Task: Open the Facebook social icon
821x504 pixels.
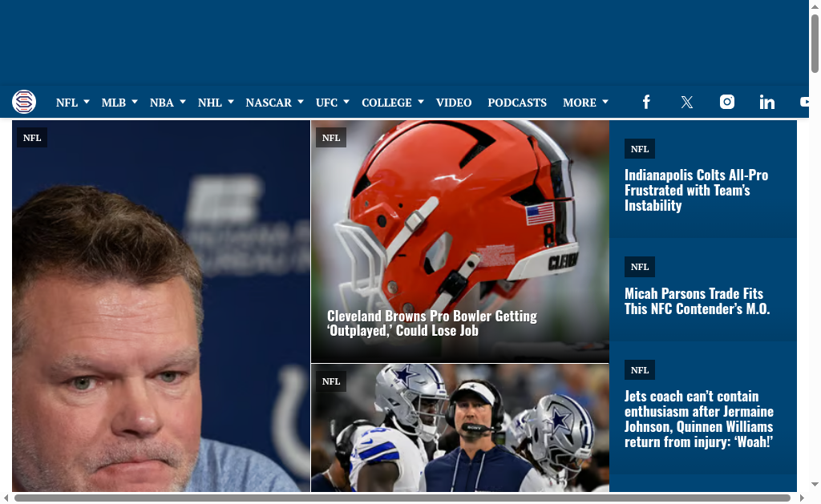Action: [x=647, y=102]
